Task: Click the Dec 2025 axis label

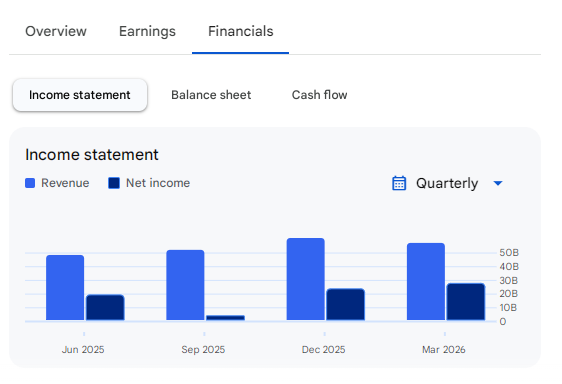Action: 324,350
